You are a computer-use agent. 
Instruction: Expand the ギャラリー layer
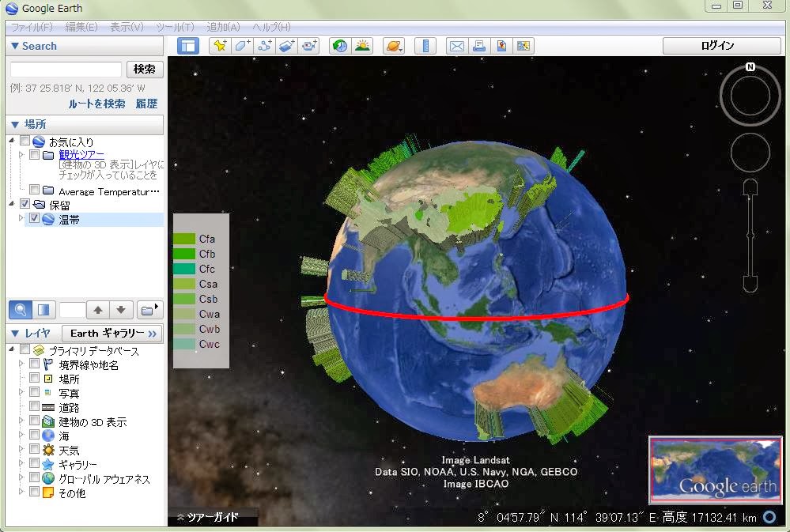(x=21, y=463)
